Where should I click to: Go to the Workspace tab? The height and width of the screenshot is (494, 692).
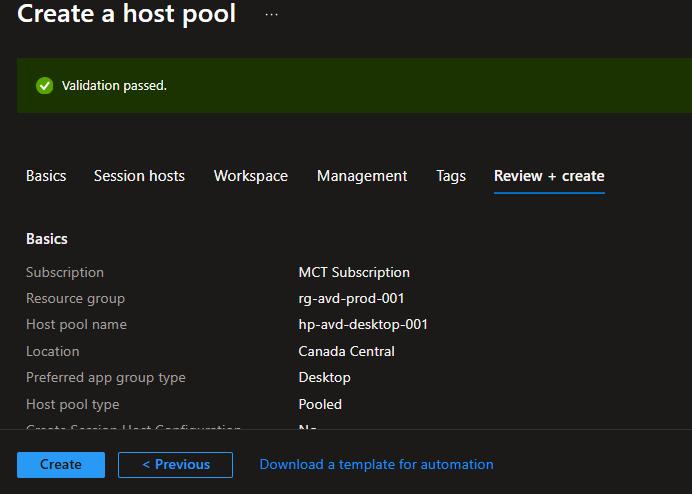[x=251, y=176]
